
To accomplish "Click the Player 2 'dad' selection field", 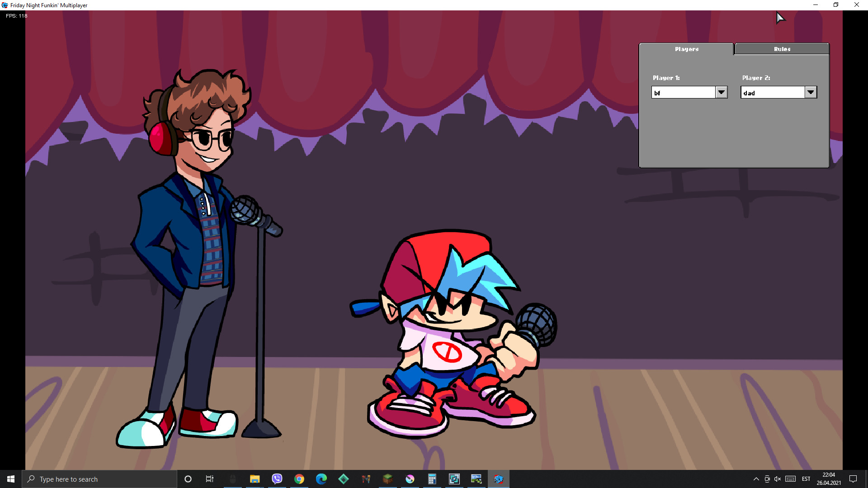I will point(773,93).
